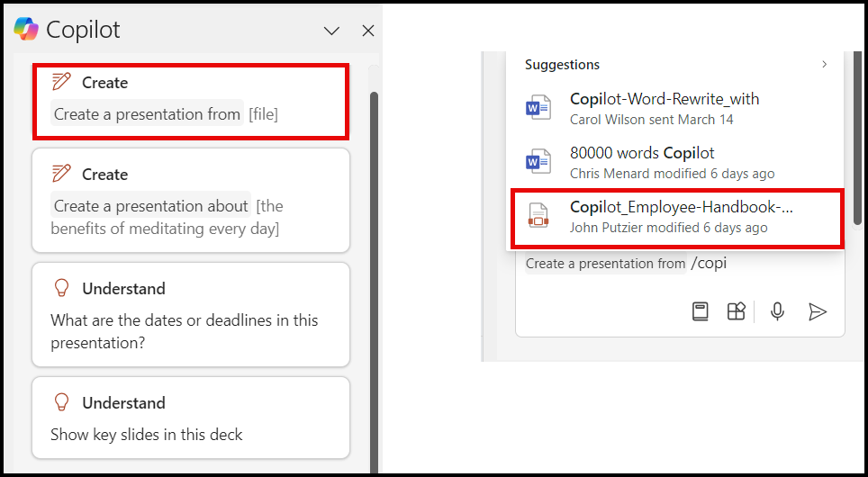The height and width of the screenshot is (477, 868).
Task: Click the pencil icon on 'Create a presentation about' card
Action: pyautogui.click(x=61, y=174)
